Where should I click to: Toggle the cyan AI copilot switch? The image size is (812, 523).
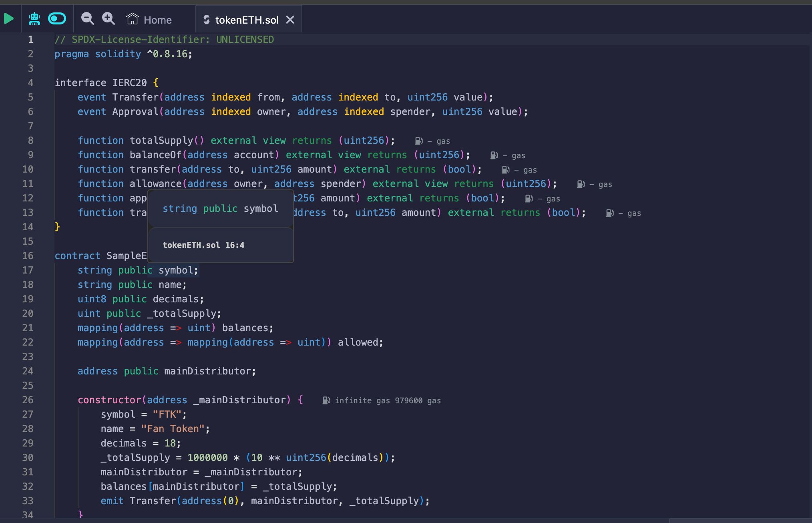57,18
